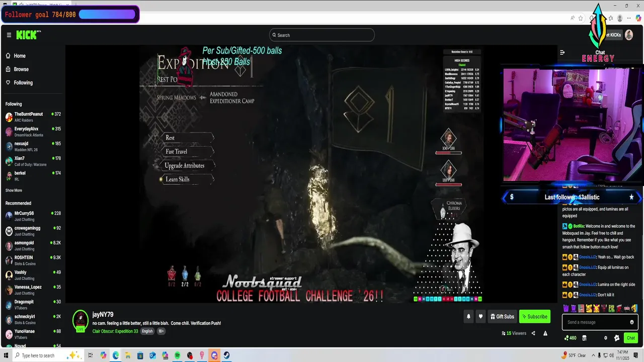Open the emoji picker in chat box
Viewport: 644px width, 362px height.
tap(632, 322)
